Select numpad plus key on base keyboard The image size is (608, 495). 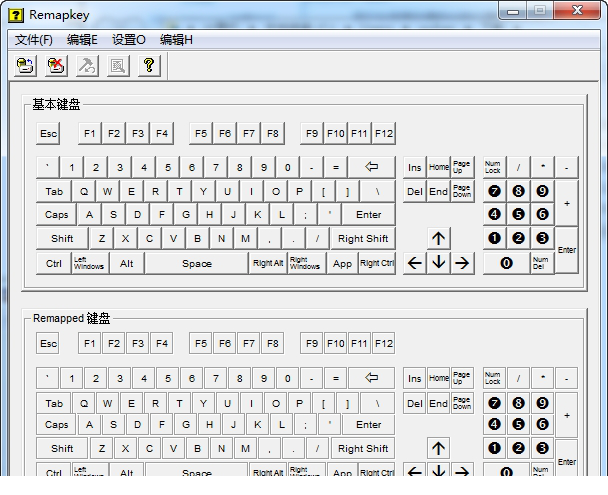coord(567,203)
